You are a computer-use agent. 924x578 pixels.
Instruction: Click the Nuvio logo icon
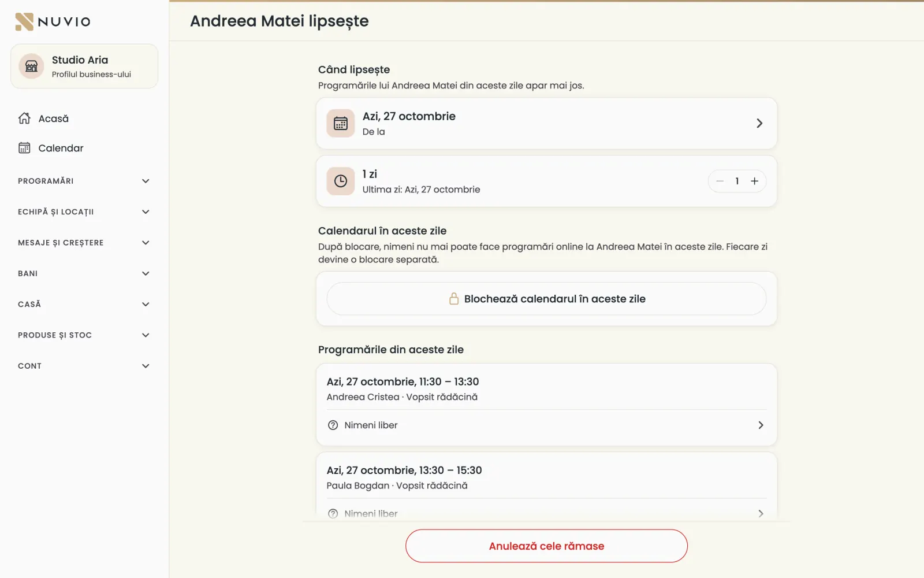[24, 21]
